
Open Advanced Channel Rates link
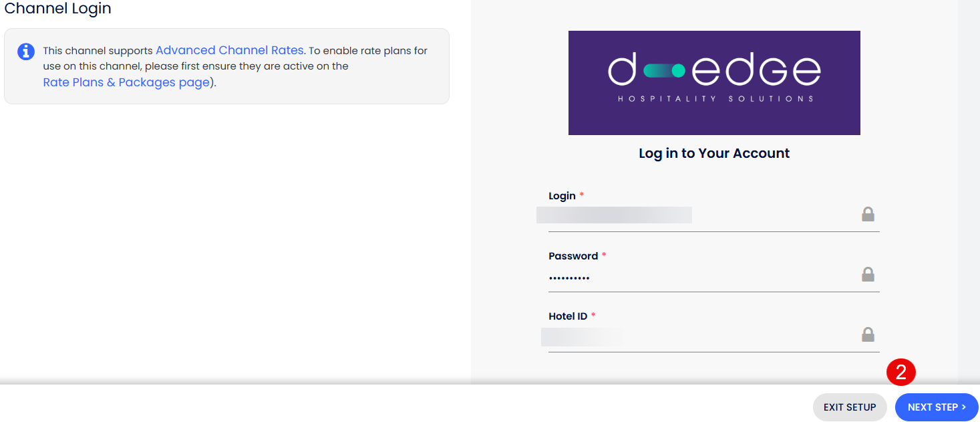tap(229, 50)
